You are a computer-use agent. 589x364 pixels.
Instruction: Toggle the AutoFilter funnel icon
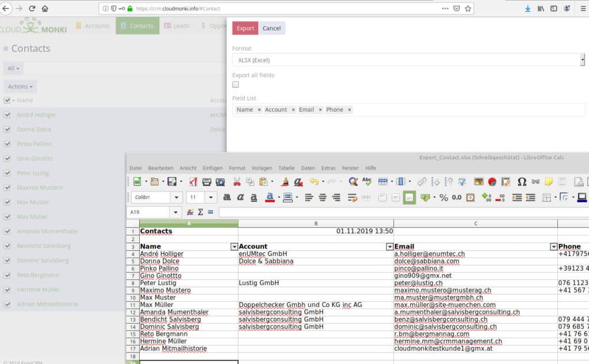click(462, 182)
